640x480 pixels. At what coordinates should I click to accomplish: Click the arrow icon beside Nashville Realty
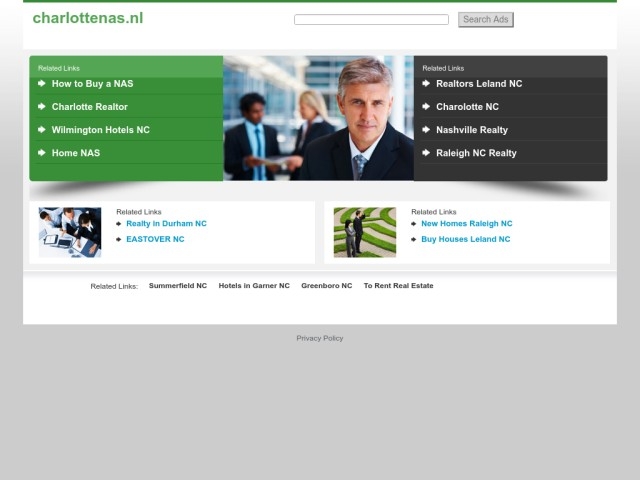click(x=426, y=130)
